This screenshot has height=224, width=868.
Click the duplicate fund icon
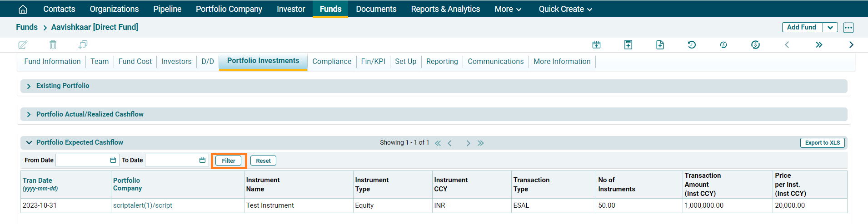pos(83,44)
